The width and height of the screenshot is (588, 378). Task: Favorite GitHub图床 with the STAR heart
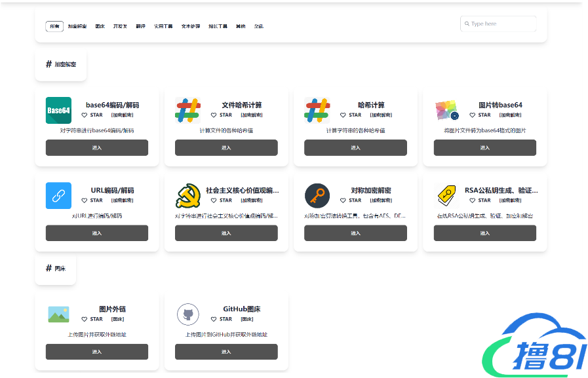click(214, 319)
